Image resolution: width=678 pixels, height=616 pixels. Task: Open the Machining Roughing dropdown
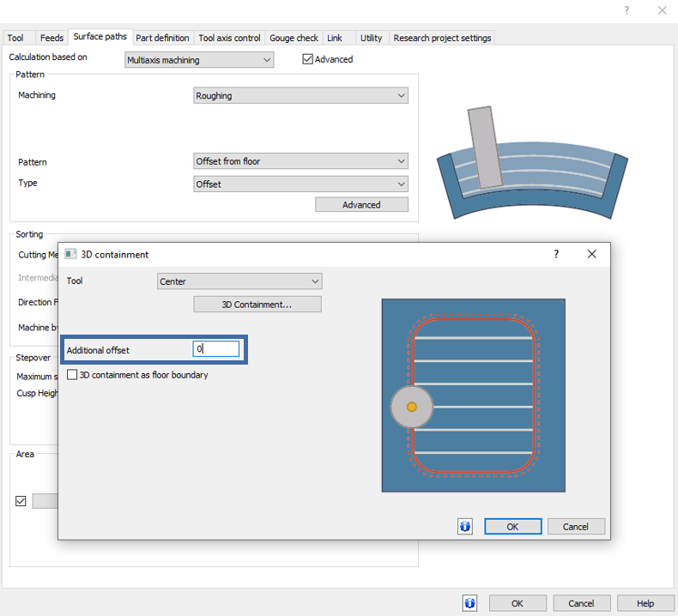(x=300, y=95)
